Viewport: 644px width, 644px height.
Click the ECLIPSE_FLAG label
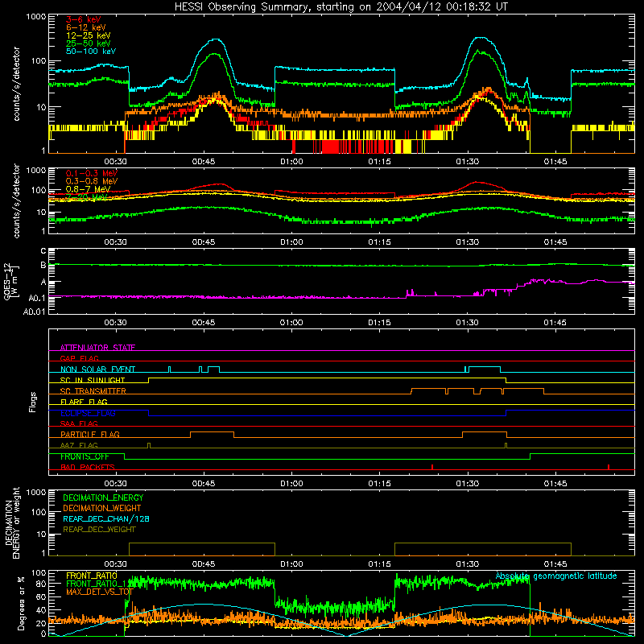88,413
